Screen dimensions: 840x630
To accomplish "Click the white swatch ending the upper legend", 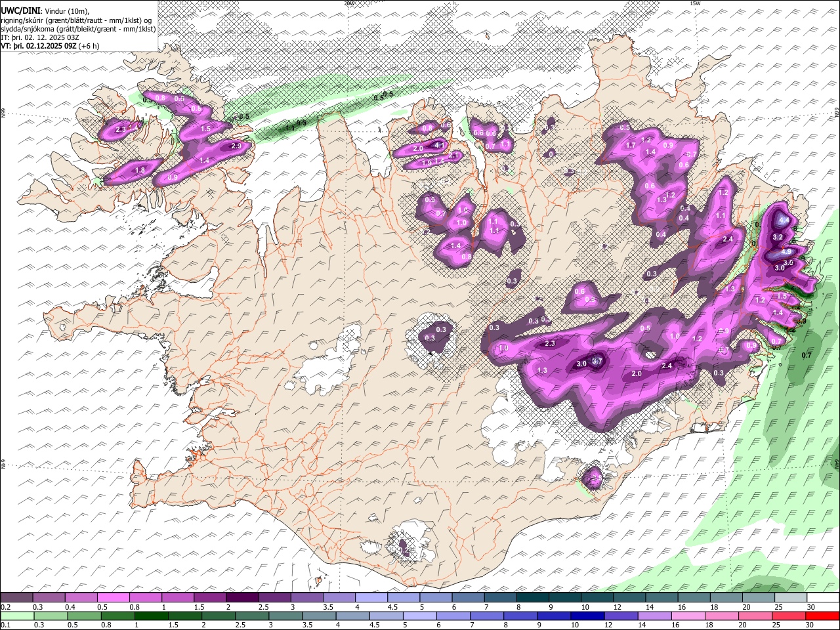I will (x=823, y=598).
